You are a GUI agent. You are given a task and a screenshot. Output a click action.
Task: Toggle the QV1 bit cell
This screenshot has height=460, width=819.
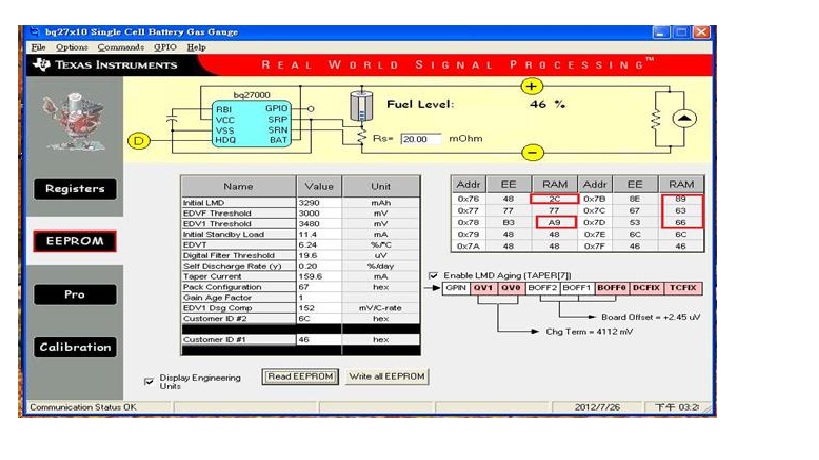(x=484, y=288)
